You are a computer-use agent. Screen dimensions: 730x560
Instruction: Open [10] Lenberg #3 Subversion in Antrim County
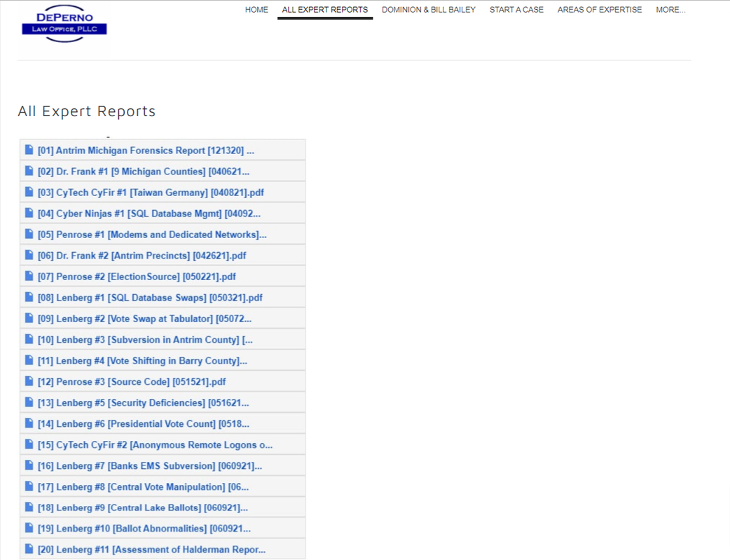pos(145,340)
